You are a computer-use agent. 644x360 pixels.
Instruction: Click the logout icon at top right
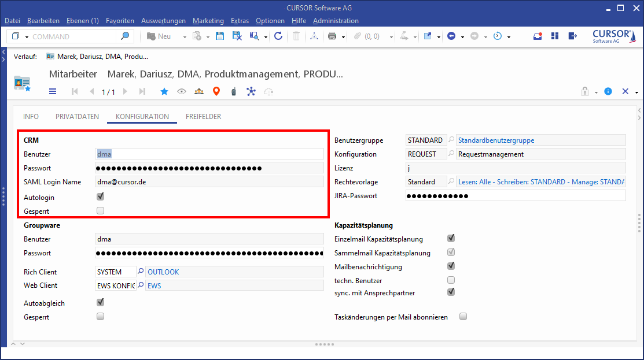(572, 36)
